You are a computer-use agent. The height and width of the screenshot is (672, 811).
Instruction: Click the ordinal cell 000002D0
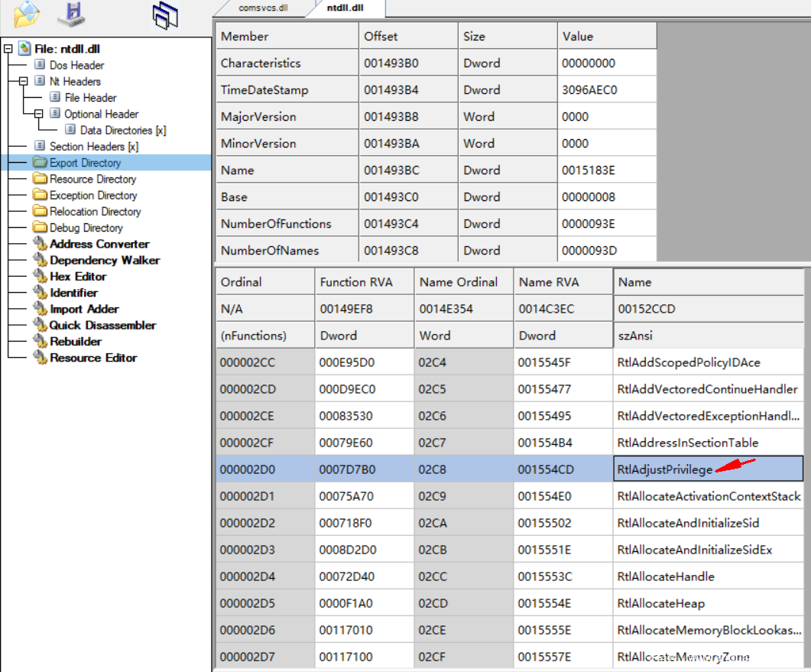(264, 469)
